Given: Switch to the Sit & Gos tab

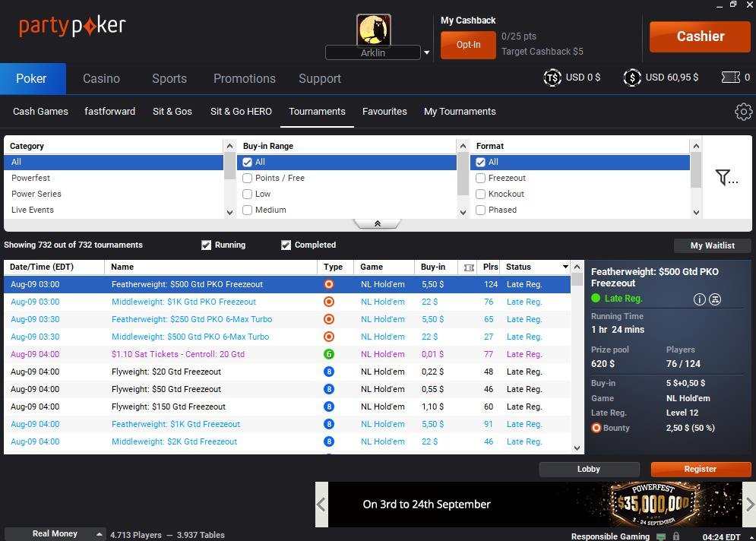Looking at the screenshot, I should point(172,111).
